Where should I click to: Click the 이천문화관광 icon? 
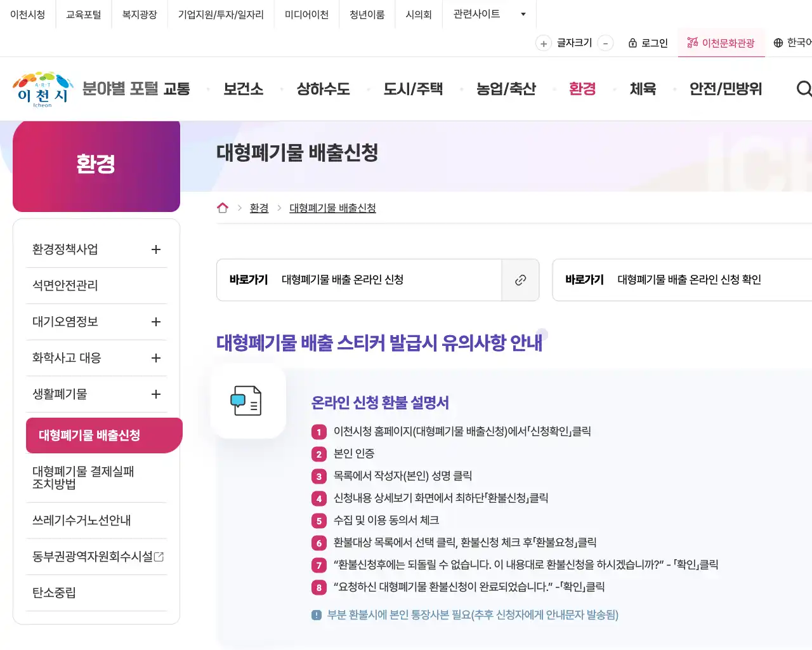[x=693, y=43]
